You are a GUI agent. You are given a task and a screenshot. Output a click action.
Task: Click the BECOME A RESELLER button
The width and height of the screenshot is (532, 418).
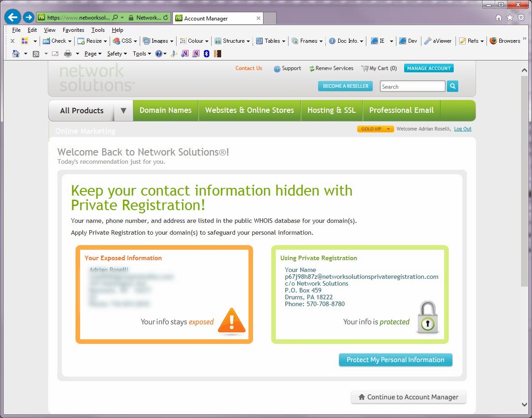[x=345, y=86]
